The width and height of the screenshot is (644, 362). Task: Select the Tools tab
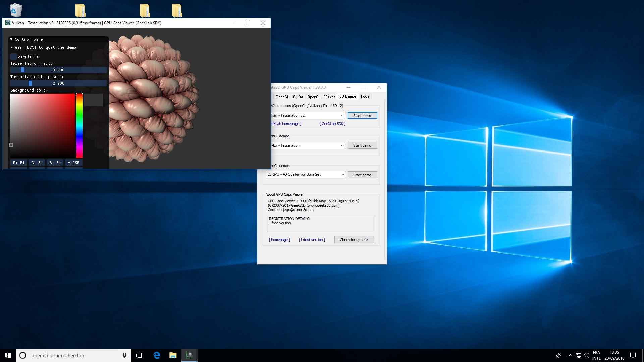pyautogui.click(x=365, y=97)
